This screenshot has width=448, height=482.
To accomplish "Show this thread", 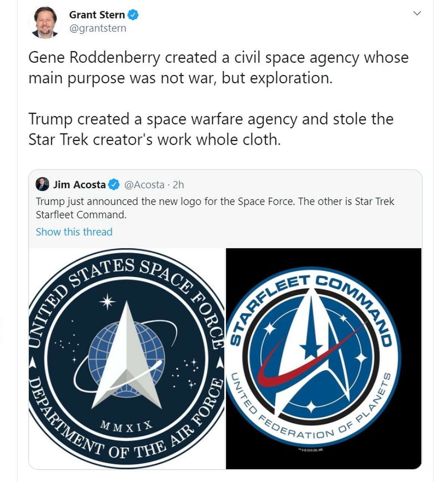I will pos(74,231).
